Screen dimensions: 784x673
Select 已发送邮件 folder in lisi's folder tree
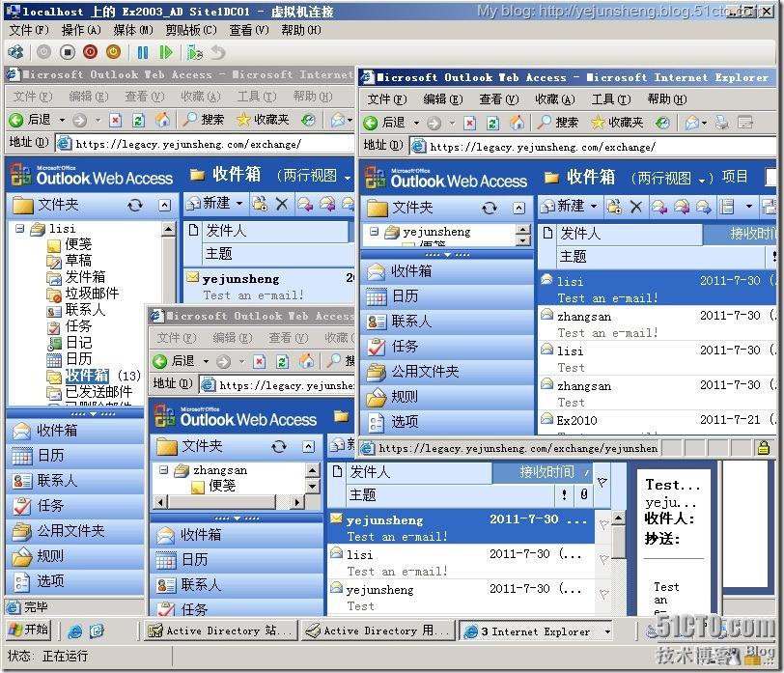89,391
